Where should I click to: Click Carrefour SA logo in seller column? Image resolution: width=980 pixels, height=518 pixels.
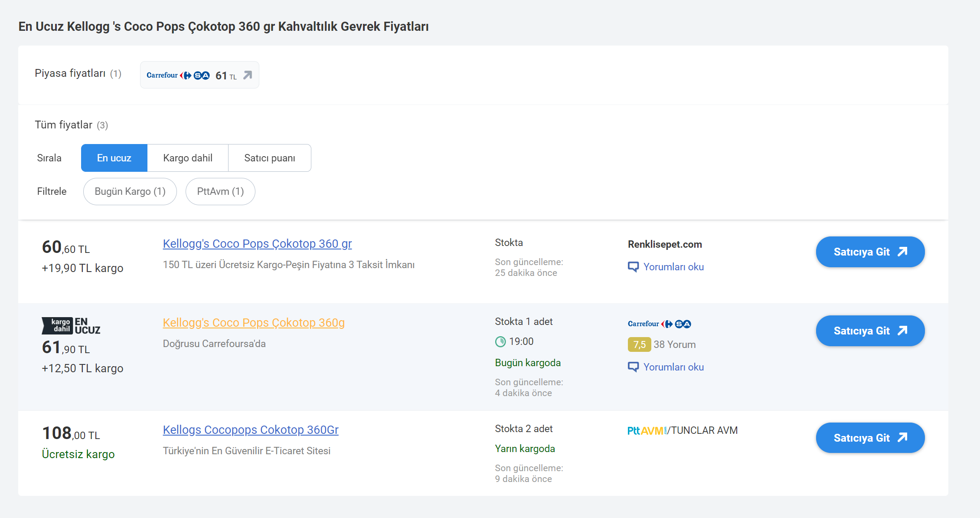point(660,324)
